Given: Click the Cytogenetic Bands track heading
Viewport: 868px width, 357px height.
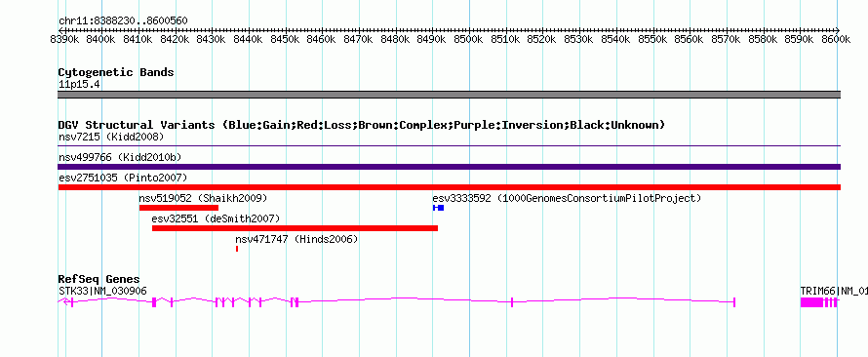Looking at the screenshot, I should click(x=116, y=72).
